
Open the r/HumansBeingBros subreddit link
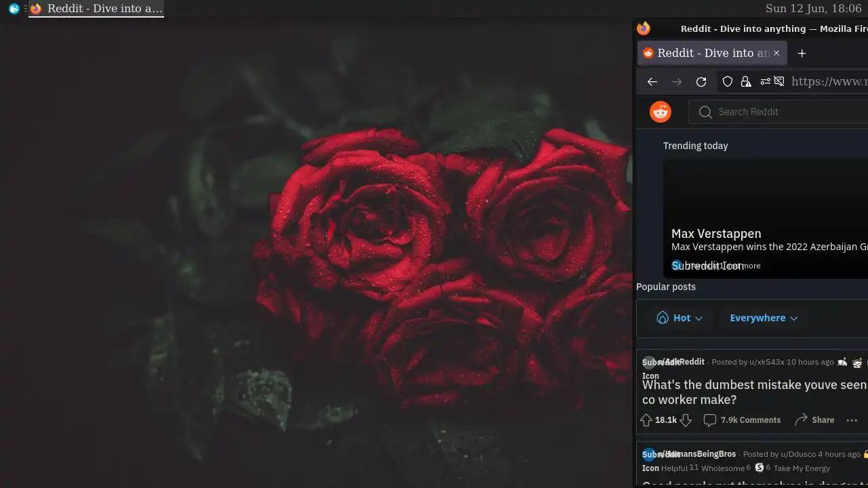click(x=696, y=454)
